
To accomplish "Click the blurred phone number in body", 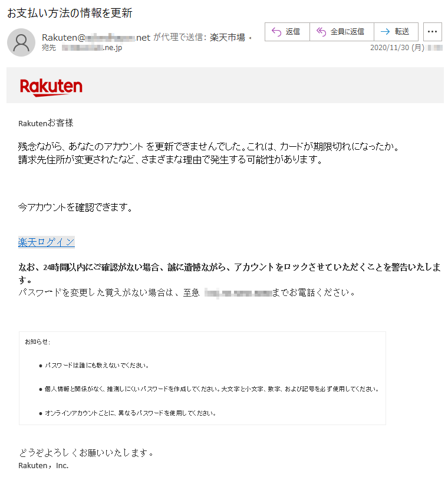I will (238, 293).
